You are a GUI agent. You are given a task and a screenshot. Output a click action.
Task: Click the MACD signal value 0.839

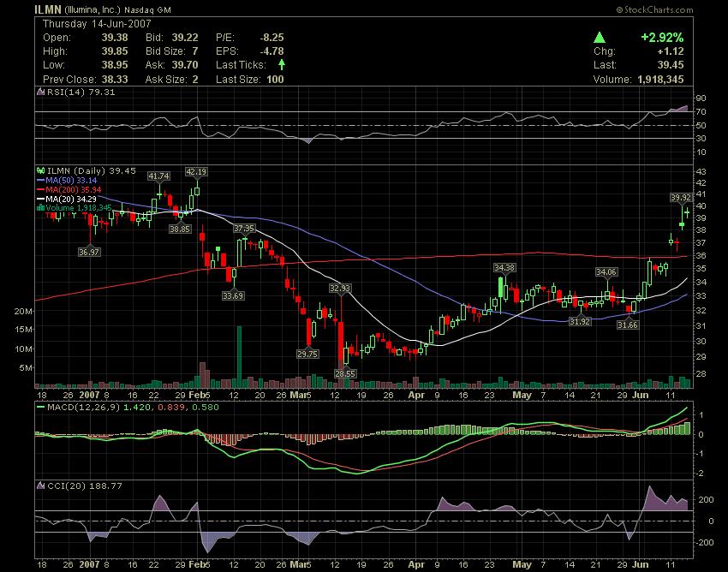click(170, 408)
